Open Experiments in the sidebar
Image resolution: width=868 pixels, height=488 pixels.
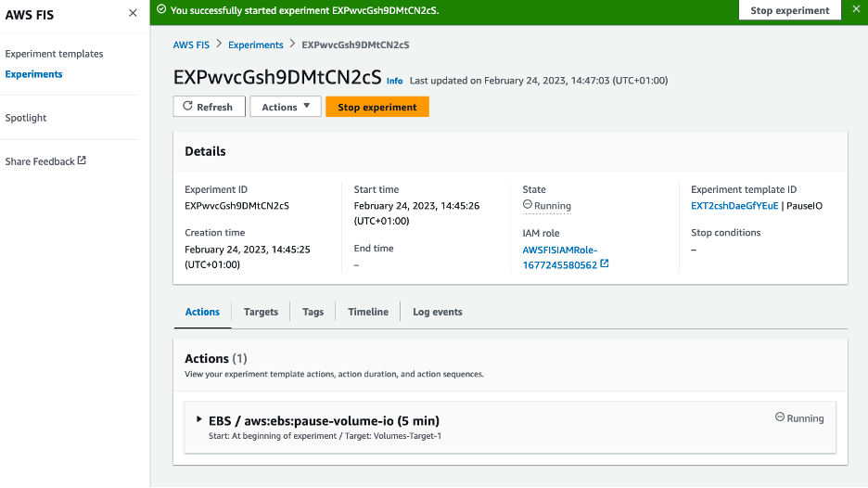33,74
